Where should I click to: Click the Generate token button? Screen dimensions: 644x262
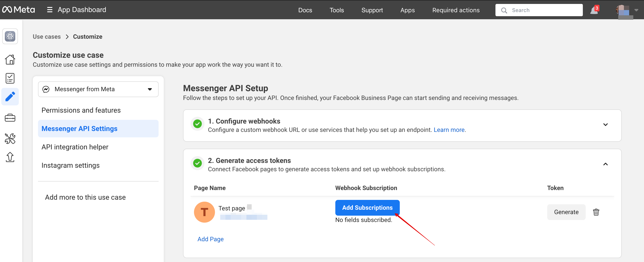coord(566,212)
